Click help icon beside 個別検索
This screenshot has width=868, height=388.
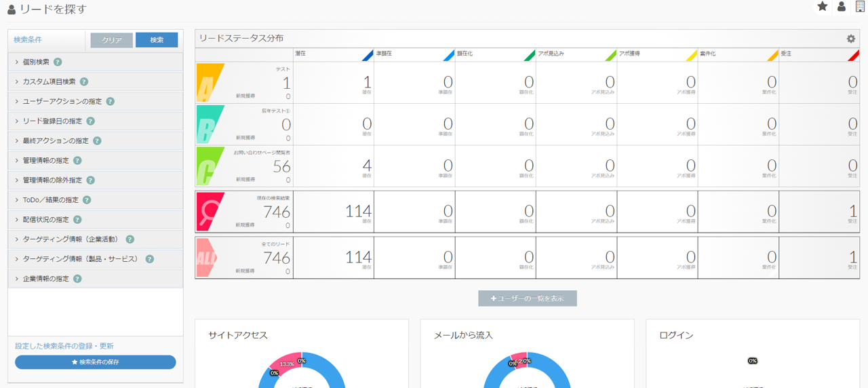(58, 62)
